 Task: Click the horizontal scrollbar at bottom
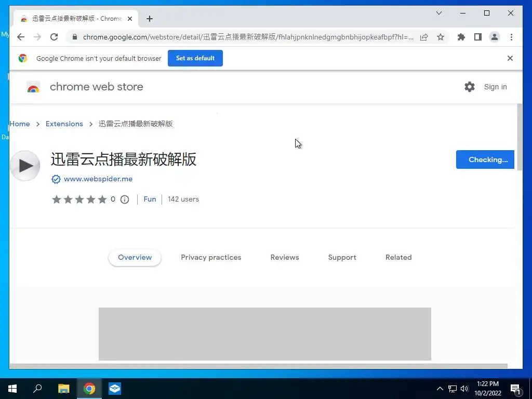point(259,366)
